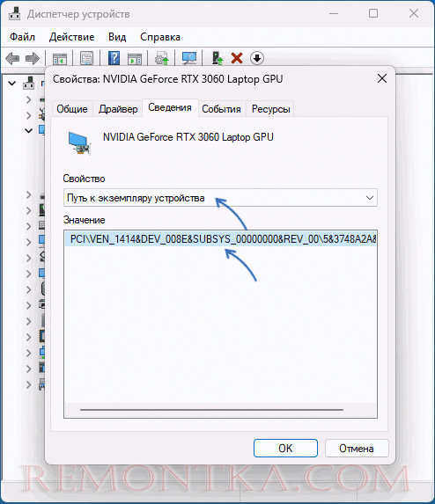Collapse the root computer tree node
The image size is (435, 504).
[12, 84]
